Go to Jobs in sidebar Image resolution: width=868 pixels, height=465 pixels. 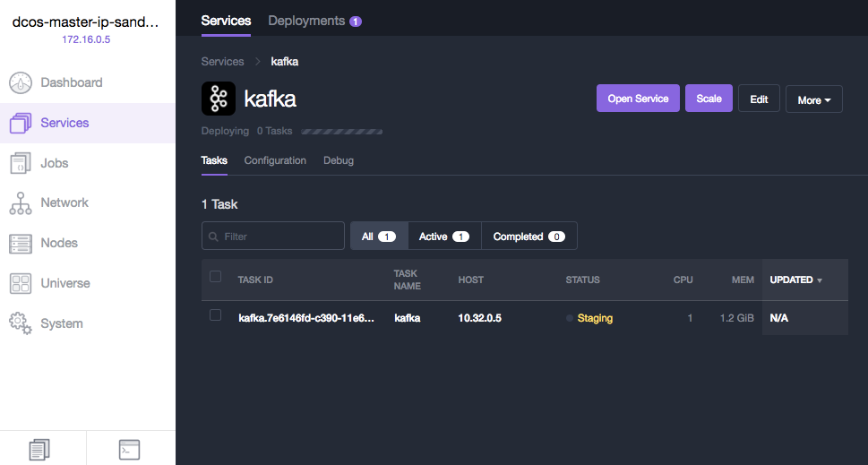[x=55, y=163]
